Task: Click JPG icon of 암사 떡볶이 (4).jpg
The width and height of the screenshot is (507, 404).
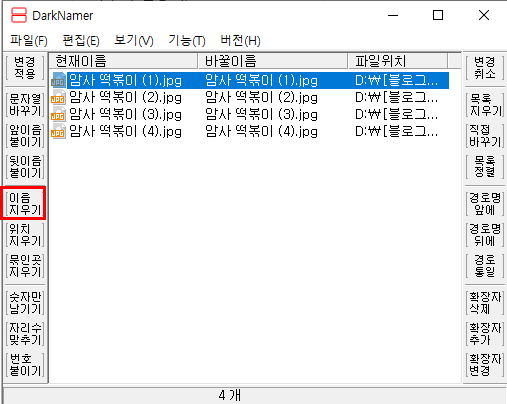Action: [x=58, y=132]
